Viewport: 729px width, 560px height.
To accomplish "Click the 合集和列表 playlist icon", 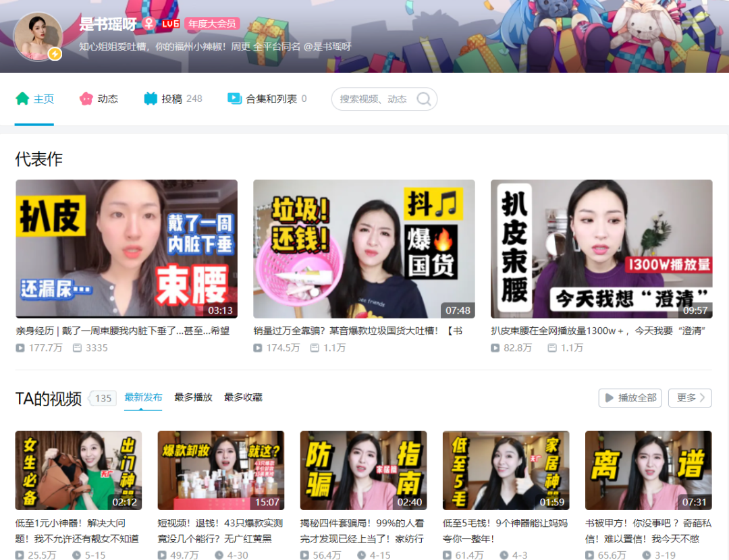I will pos(234,99).
